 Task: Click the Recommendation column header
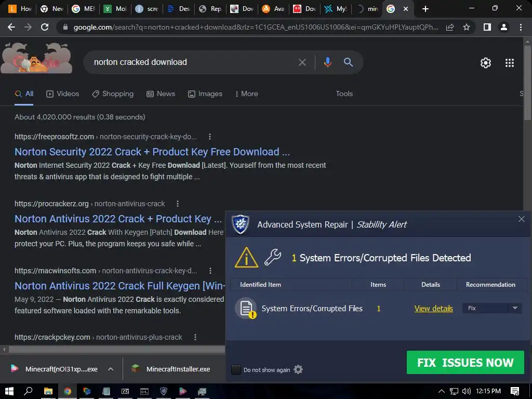490,285
